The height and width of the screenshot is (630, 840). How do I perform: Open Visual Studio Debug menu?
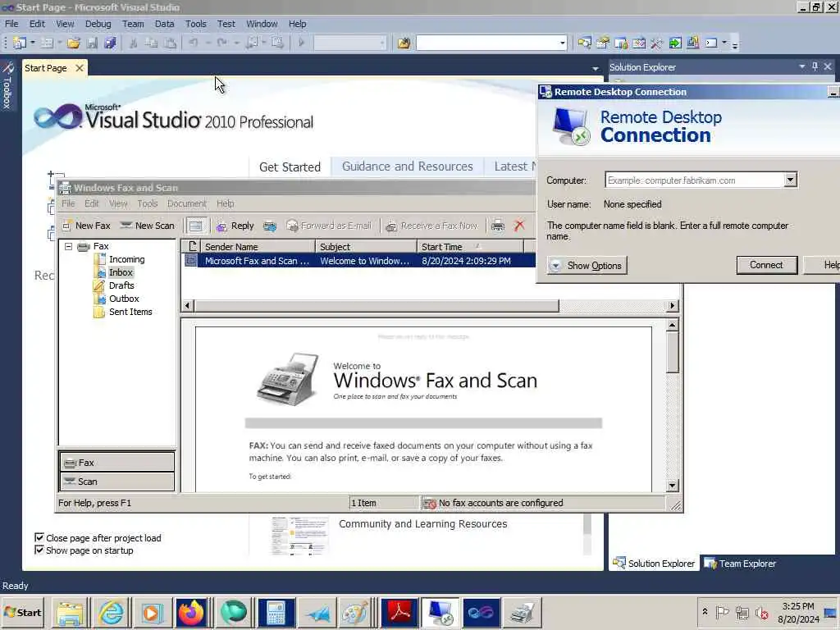[x=98, y=24]
